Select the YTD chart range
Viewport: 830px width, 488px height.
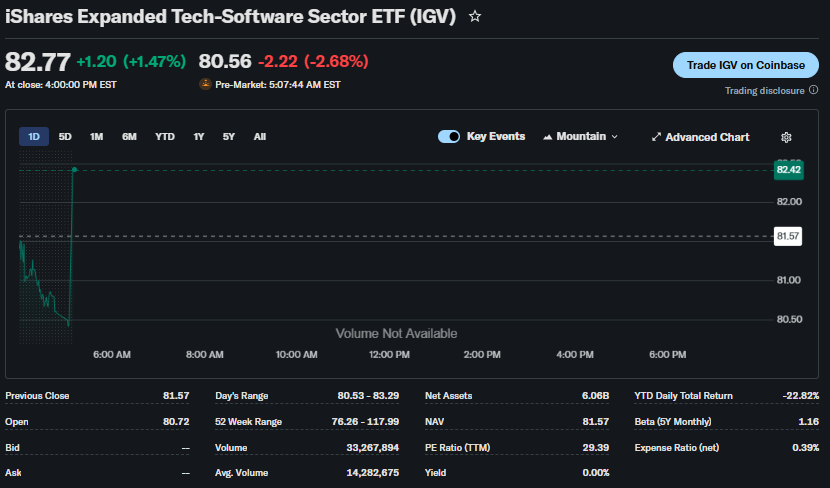(165, 137)
